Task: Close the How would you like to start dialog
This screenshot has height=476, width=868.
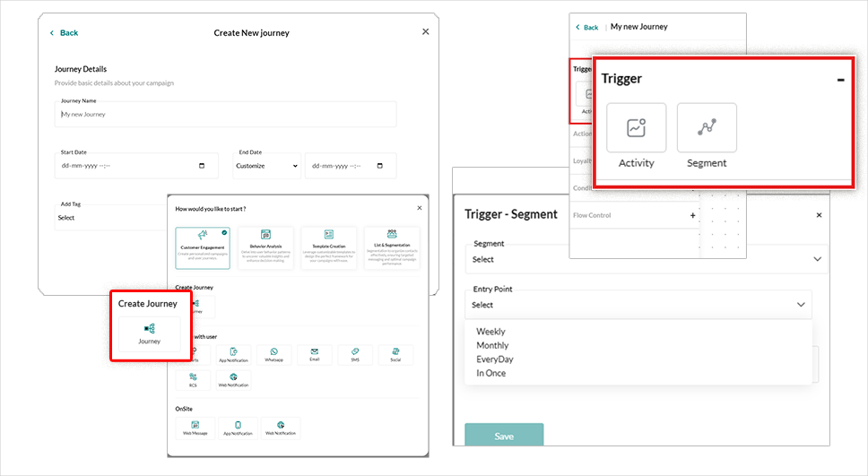Action: coord(419,208)
